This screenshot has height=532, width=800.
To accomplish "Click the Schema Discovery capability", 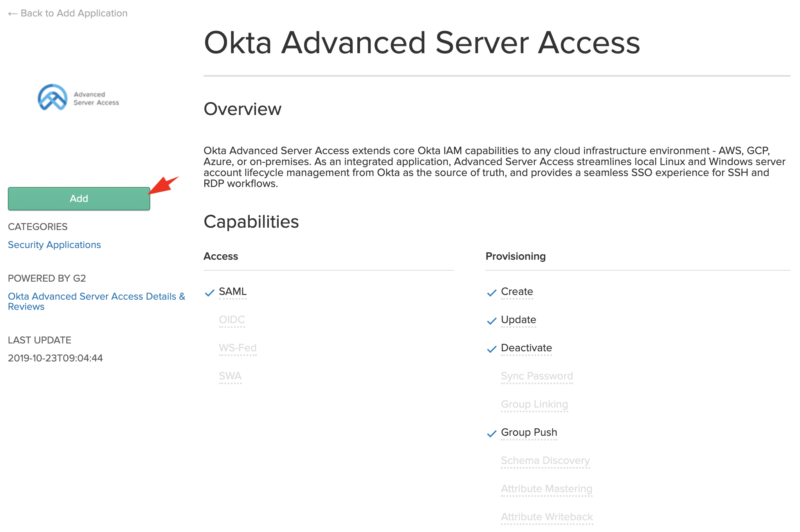I will [x=545, y=461].
